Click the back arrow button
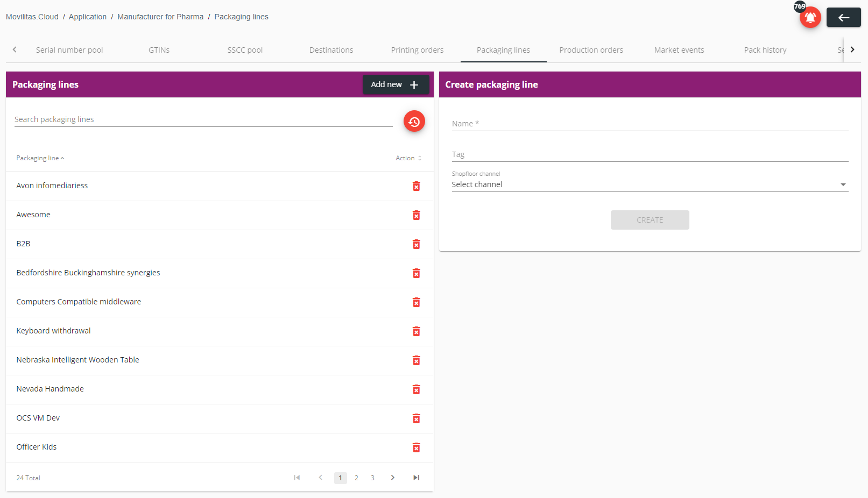This screenshot has height=498, width=868. tap(843, 17)
